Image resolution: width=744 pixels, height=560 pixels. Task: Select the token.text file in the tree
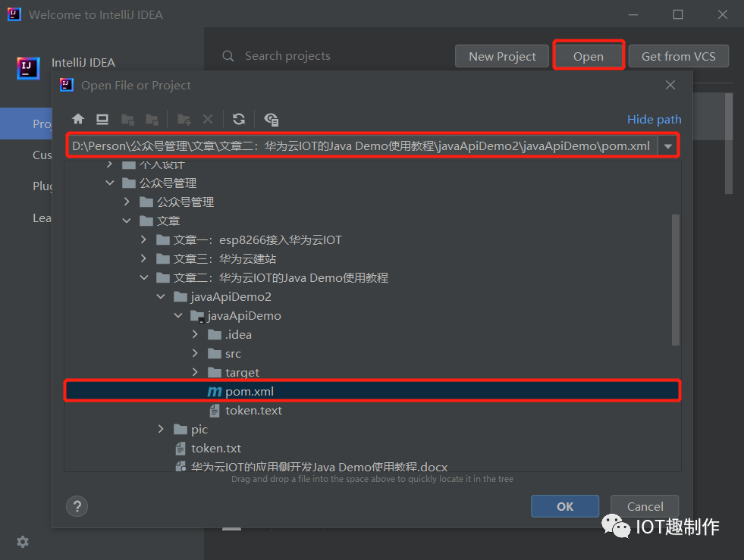(x=253, y=410)
